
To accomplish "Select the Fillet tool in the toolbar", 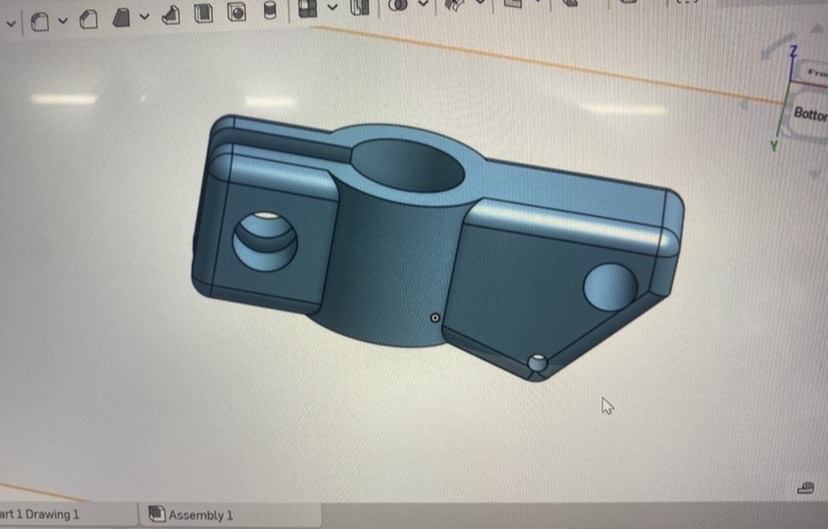I will (x=41, y=17).
